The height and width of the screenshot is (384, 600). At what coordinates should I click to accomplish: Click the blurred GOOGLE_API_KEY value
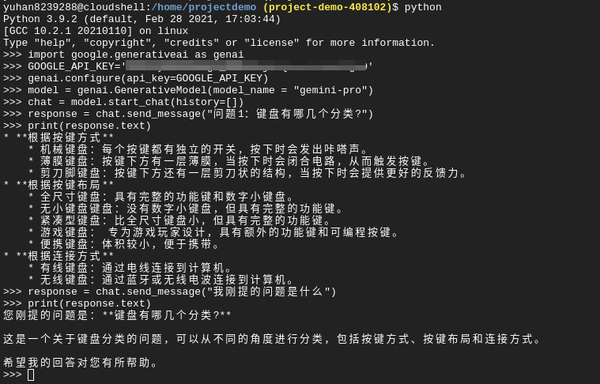coord(247,67)
